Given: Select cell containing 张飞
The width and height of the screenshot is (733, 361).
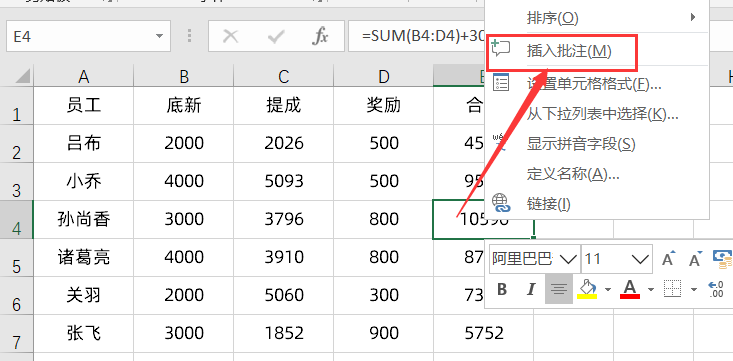Looking at the screenshot, I should pyautogui.click(x=84, y=333).
